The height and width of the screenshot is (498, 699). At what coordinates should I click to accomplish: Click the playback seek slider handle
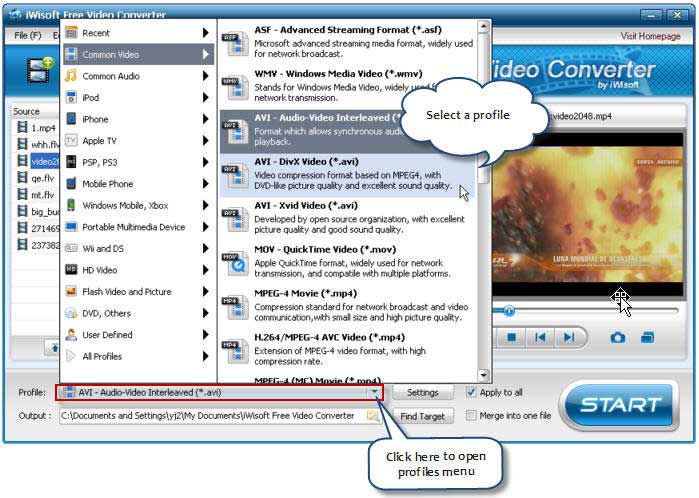[509, 311]
